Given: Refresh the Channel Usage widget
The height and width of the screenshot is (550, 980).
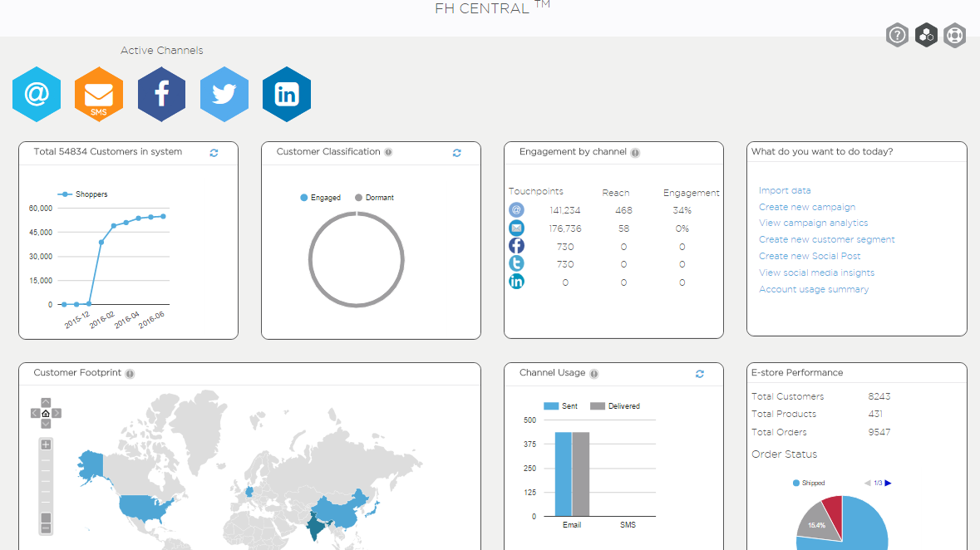Looking at the screenshot, I should (699, 374).
